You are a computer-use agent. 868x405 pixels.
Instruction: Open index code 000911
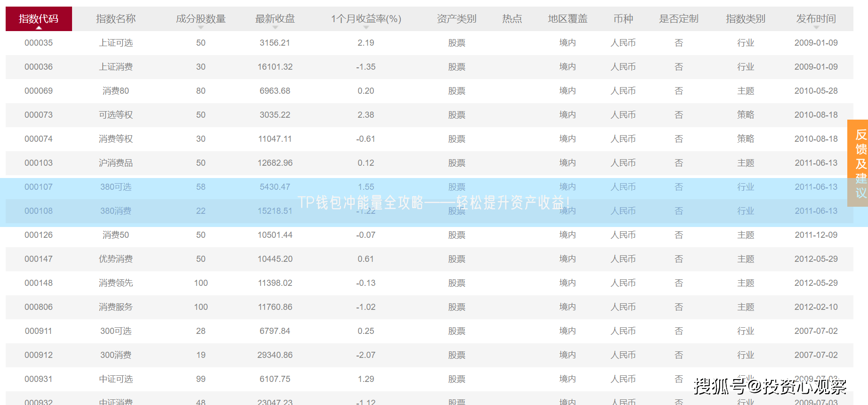[x=39, y=331]
